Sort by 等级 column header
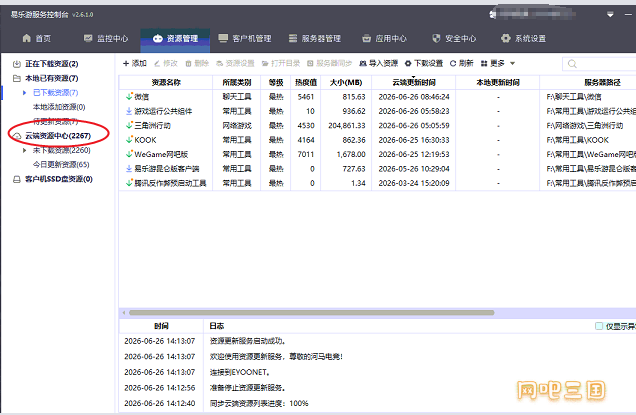636x415 pixels. pyautogui.click(x=275, y=82)
